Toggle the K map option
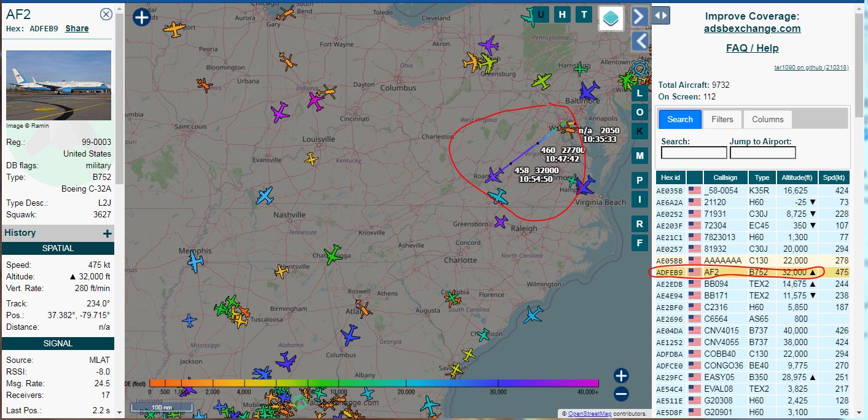 point(639,131)
